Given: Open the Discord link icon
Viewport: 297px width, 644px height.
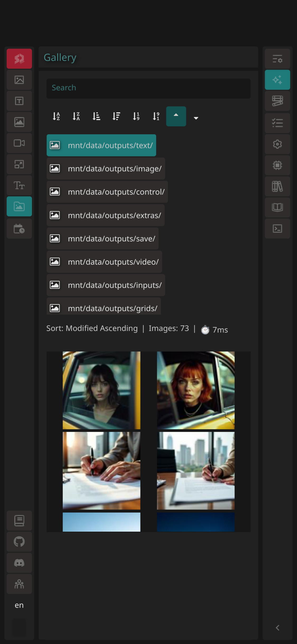Looking at the screenshot, I should [19, 563].
